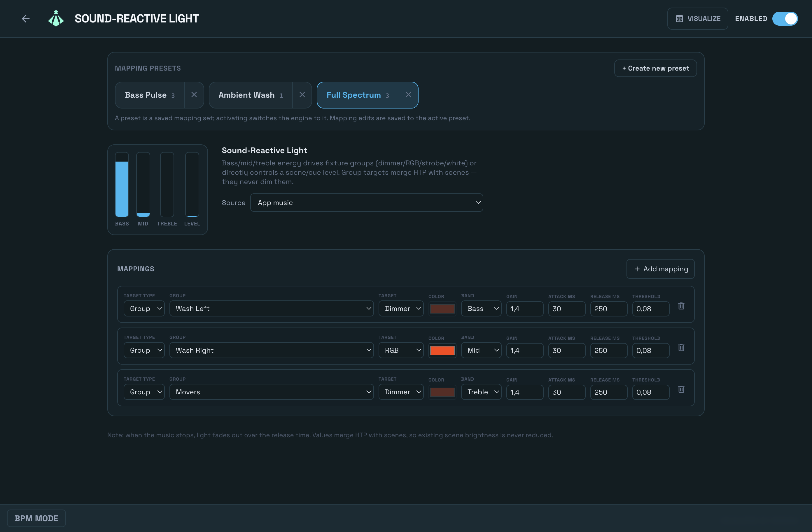
Task: Change Movers target from Dimmer
Action: 401,392
